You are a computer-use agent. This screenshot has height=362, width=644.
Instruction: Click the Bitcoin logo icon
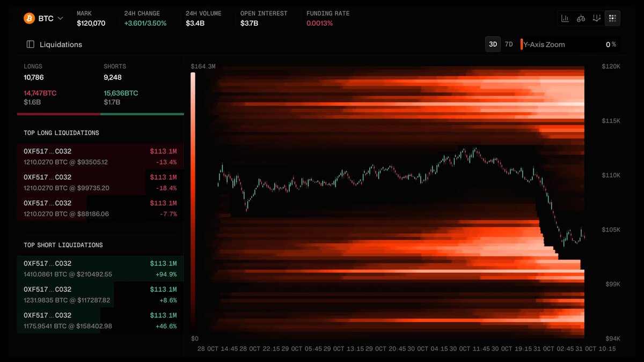tap(29, 18)
